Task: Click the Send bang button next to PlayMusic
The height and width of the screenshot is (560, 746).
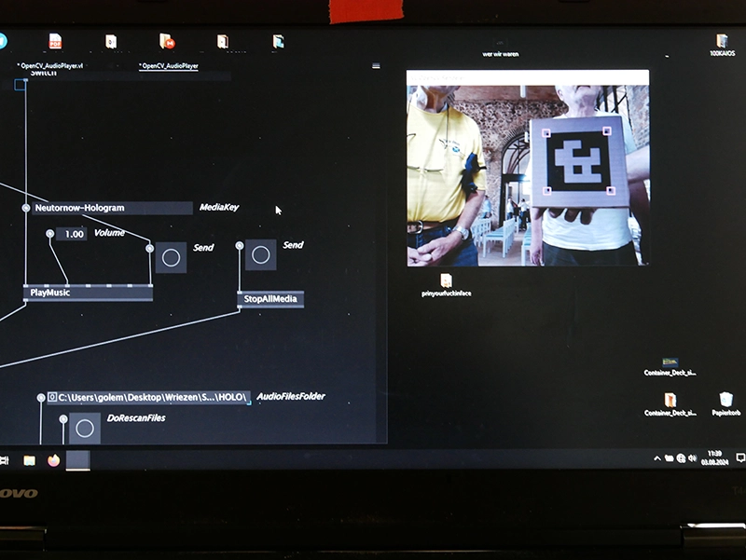Action: pos(171,258)
